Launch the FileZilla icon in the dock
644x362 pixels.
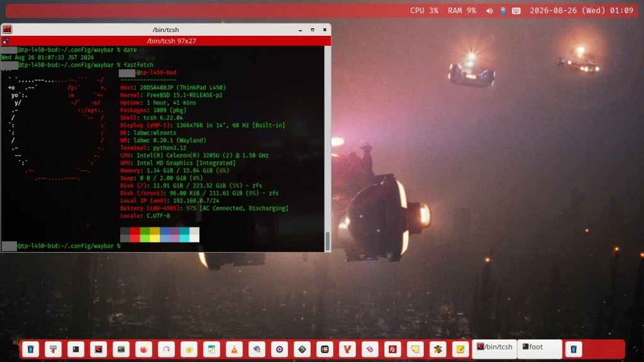pos(392,349)
